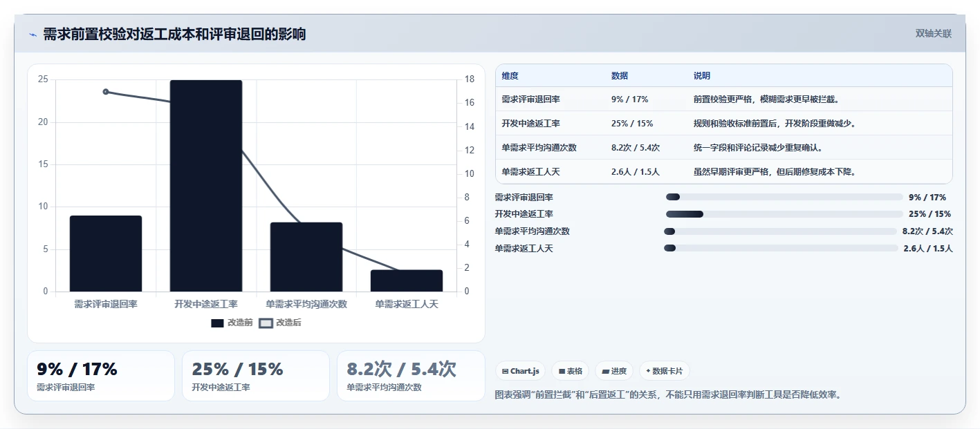Click the left axis tick value 25
The height and width of the screenshot is (429, 980).
pos(43,79)
